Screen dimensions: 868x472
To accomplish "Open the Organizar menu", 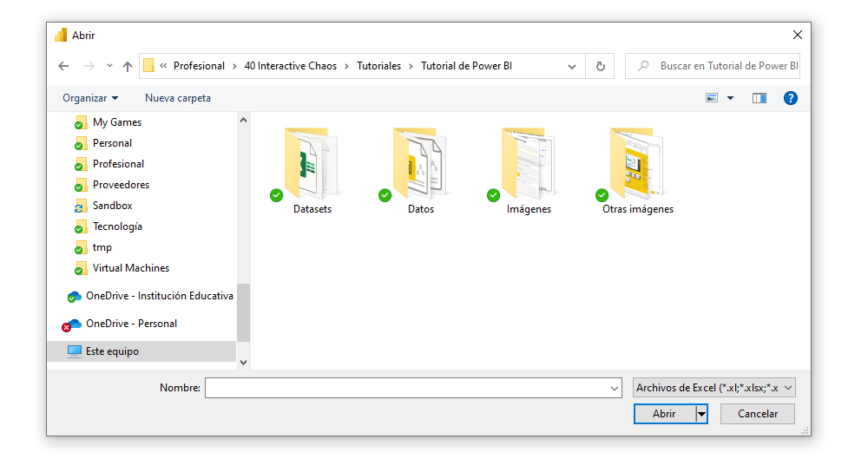I will coord(90,98).
